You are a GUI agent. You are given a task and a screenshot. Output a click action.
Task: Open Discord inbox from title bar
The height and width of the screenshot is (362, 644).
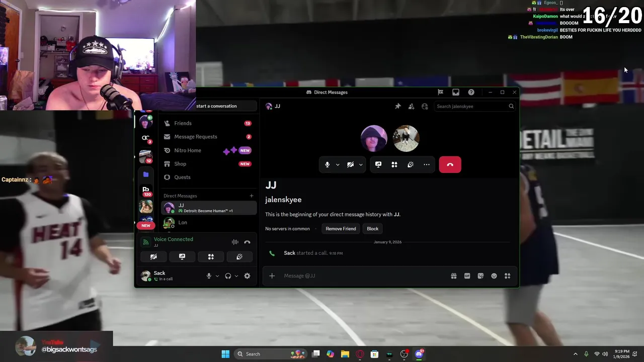pyautogui.click(x=456, y=92)
